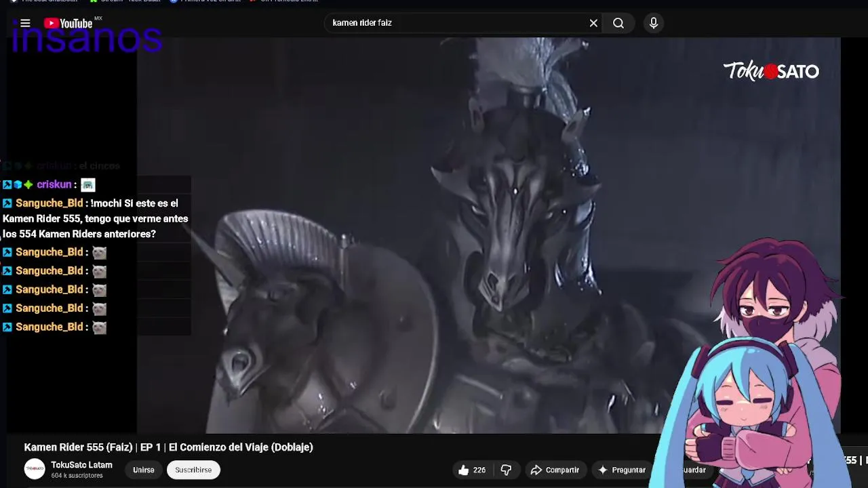Open the YouTube hamburger guide menu
The width and height of the screenshot is (868, 488).
pos(25,23)
